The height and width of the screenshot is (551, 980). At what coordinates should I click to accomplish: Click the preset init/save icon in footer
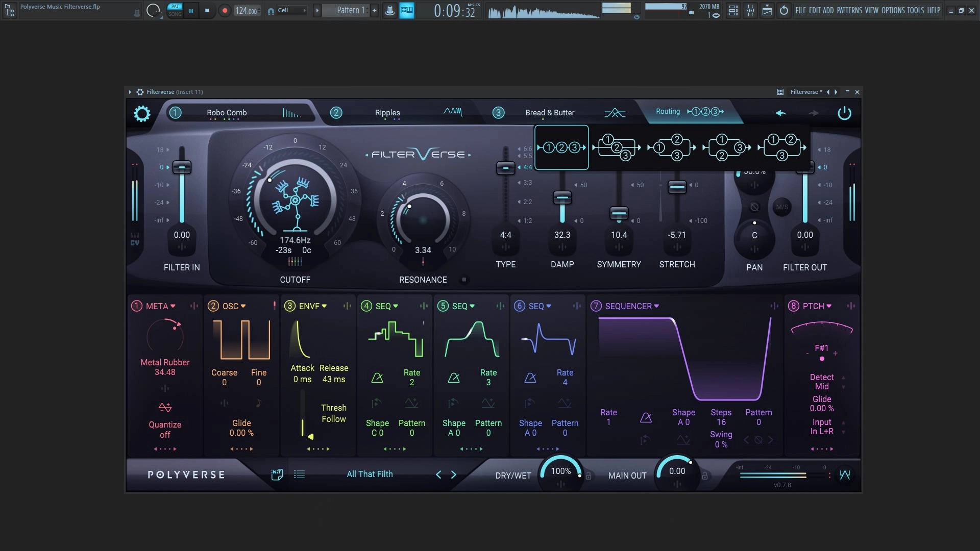pyautogui.click(x=277, y=474)
